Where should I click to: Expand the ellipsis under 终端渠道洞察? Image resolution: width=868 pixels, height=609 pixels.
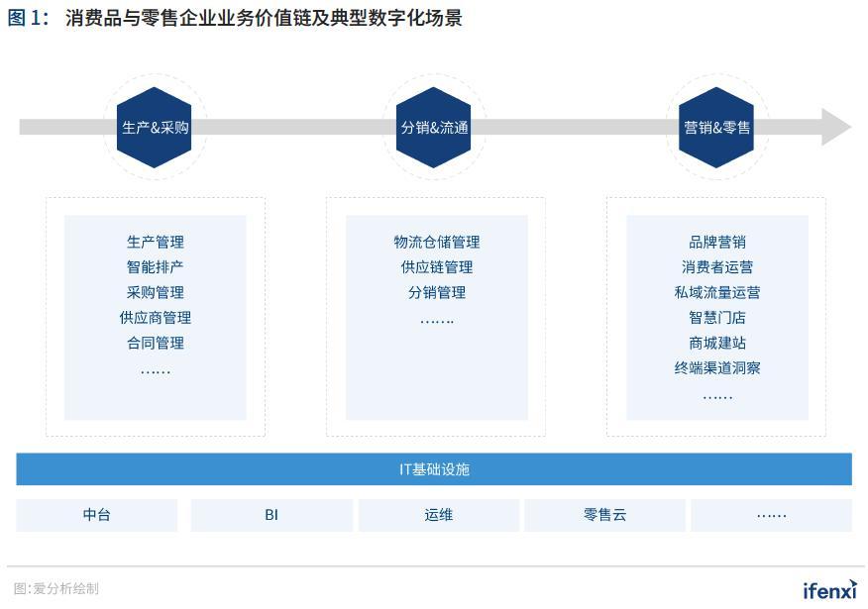716,395
